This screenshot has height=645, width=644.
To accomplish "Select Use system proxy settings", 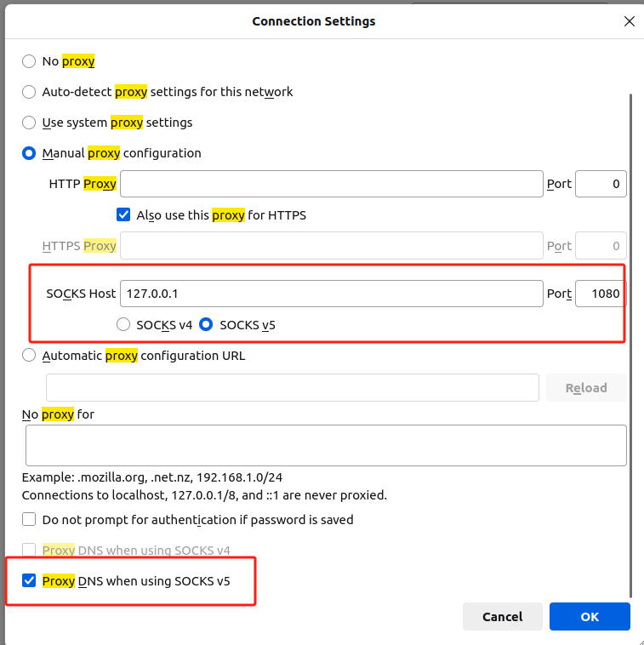I will click(29, 123).
